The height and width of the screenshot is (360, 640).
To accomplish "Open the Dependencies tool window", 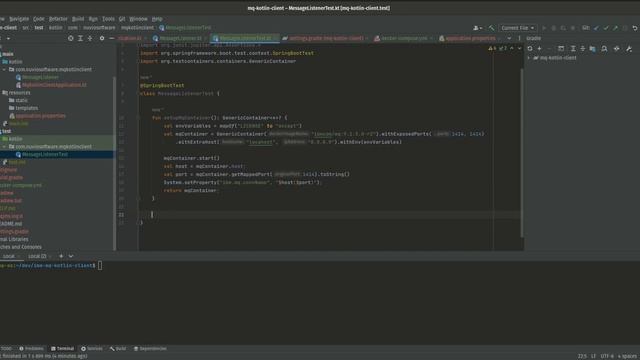I will coord(150,349).
